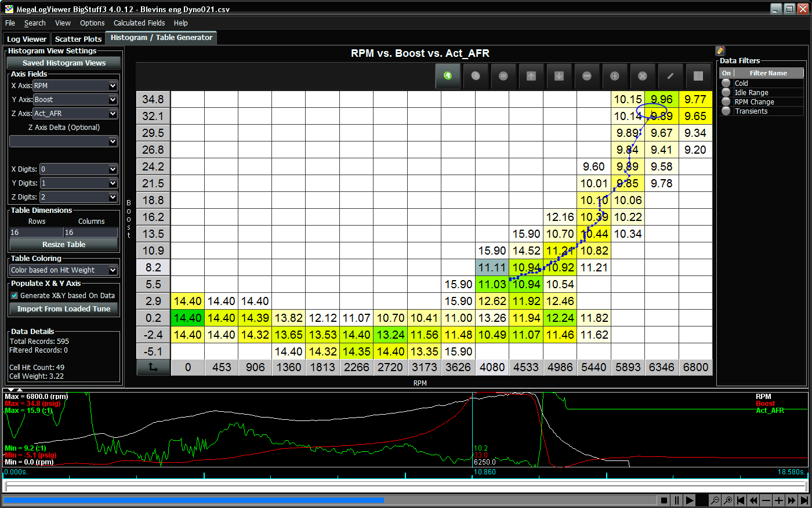Increase playback speed with plus button
Viewport: 812px width, 508px height.
pos(779,500)
